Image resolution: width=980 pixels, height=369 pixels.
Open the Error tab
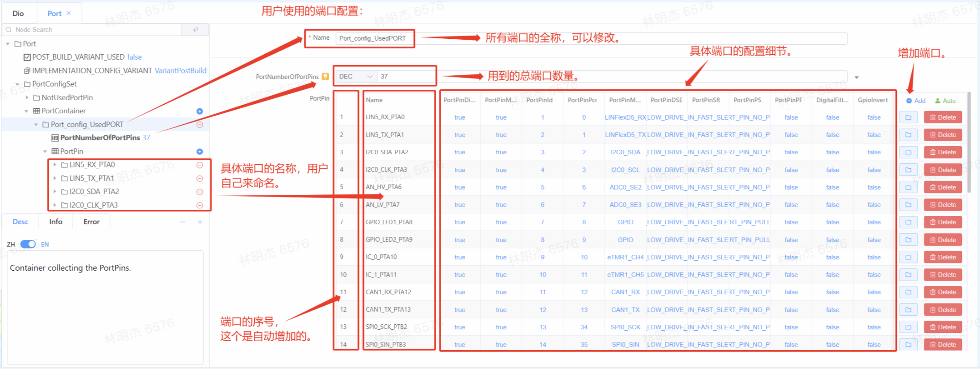91,222
